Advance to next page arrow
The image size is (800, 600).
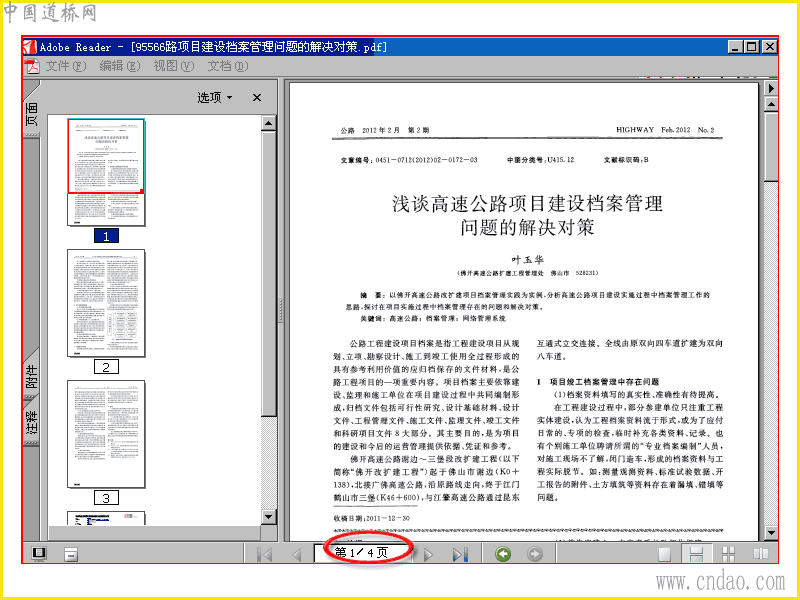click(428, 554)
